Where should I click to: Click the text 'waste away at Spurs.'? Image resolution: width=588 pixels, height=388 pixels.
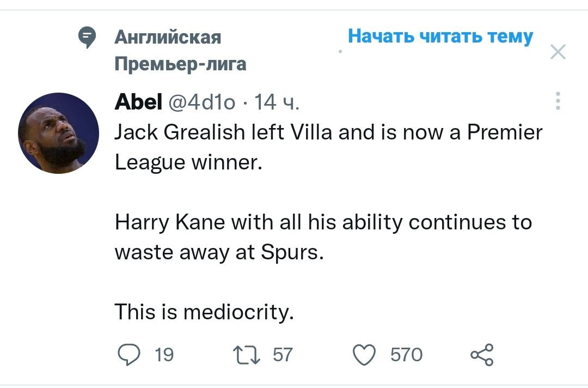click(219, 253)
